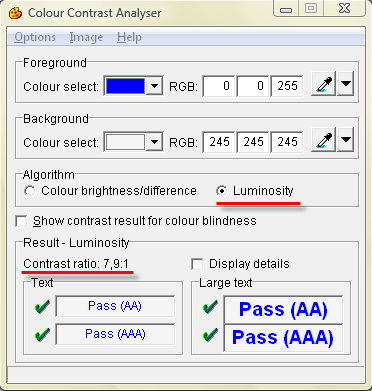Click the Text Pass (AAA) result box
The image size is (372, 391).
(x=115, y=334)
